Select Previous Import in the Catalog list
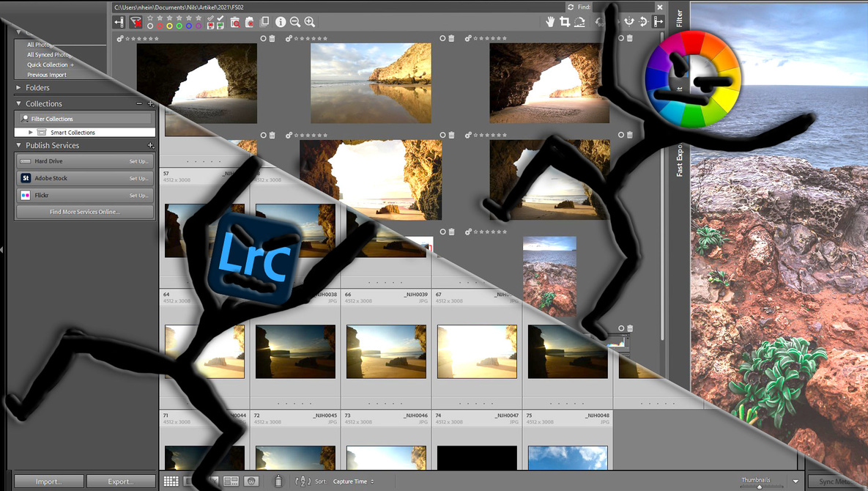Image resolution: width=868 pixels, height=491 pixels. (x=46, y=75)
